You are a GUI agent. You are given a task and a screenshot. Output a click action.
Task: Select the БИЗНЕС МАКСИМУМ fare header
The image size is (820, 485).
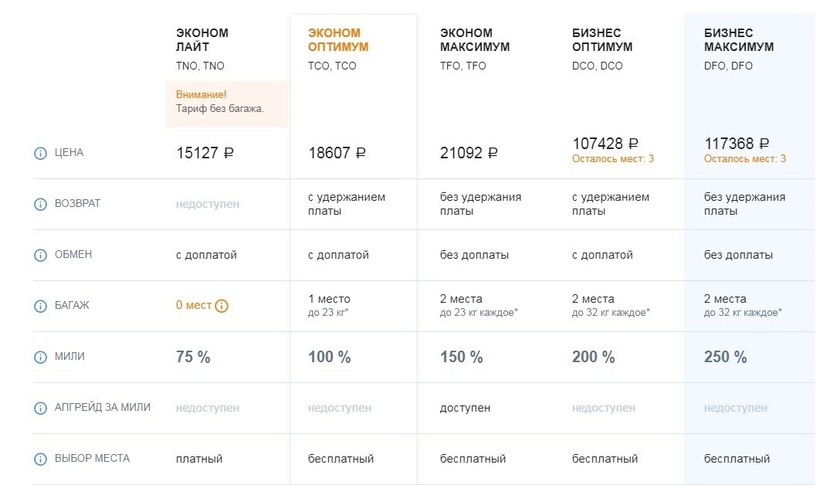[x=738, y=40]
